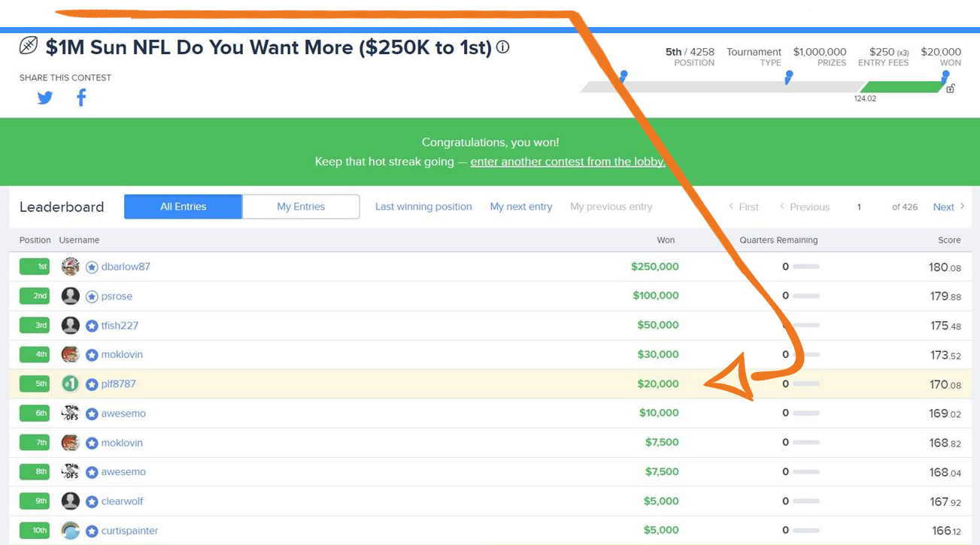Switch to the My Entries tab
The width and height of the screenshot is (980, 545).
[301, 207]
